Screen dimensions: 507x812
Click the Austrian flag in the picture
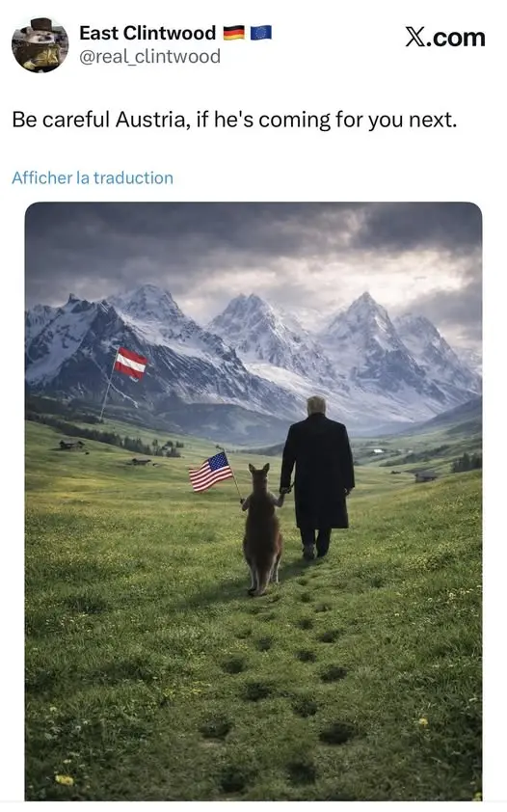coord(130,364)
